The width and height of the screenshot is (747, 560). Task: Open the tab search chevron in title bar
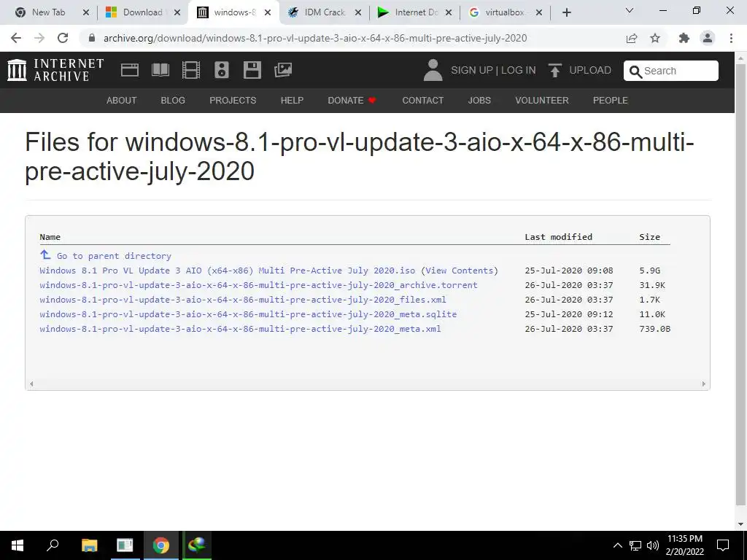[x=630, y=10]
